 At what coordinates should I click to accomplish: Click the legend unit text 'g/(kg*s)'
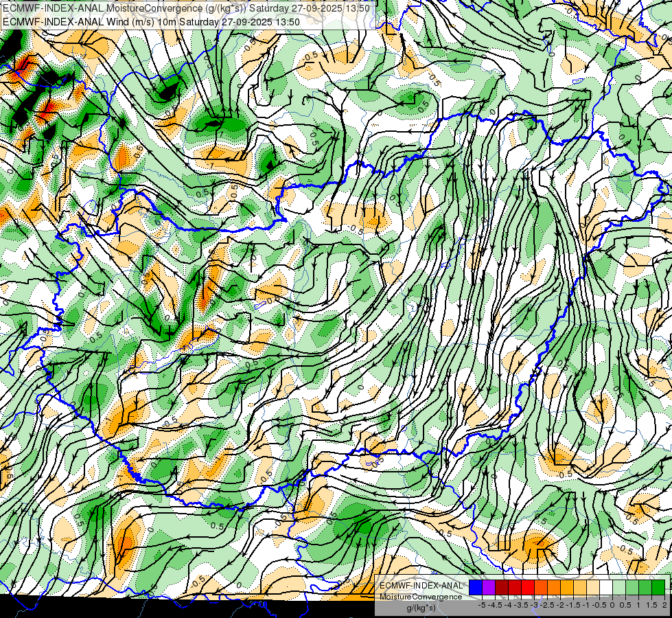click(x=421, y=608)
